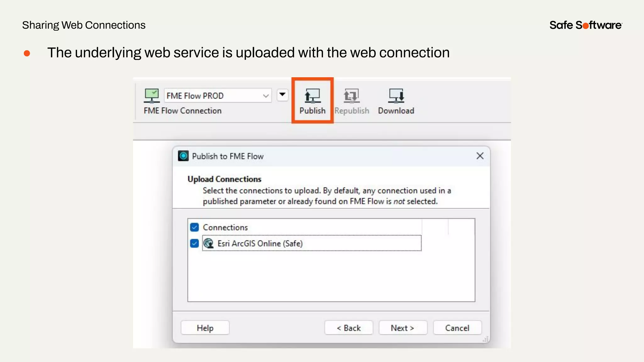Proceed with the Next > button
Image resolution: width=644 pixels, height=362 pixels.
[403, 328]
